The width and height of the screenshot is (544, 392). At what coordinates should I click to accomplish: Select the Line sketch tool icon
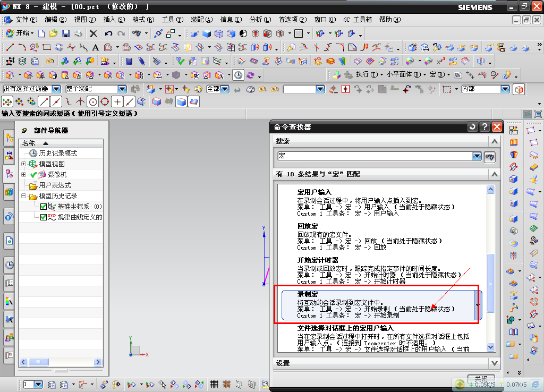(10, 47)
